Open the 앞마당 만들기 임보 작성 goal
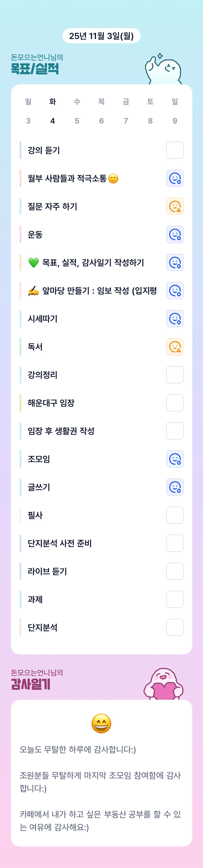The height and width of the screenshot is (868, 203). (99, 291)
